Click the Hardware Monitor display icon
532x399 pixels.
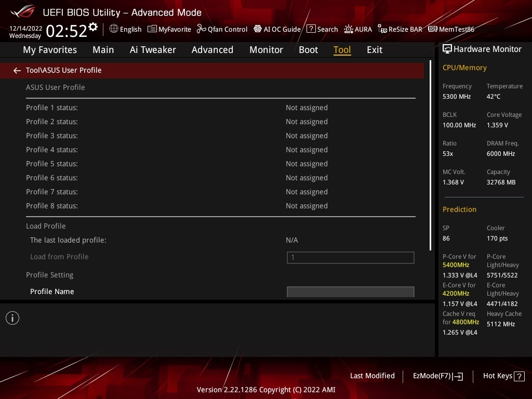(x=447, y=49)
